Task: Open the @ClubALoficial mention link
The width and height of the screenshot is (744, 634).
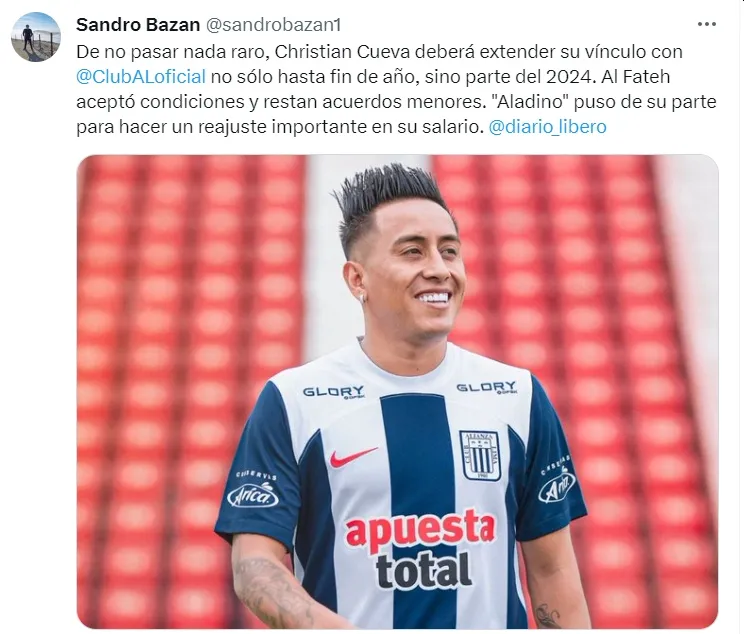Action: (141, 76)
